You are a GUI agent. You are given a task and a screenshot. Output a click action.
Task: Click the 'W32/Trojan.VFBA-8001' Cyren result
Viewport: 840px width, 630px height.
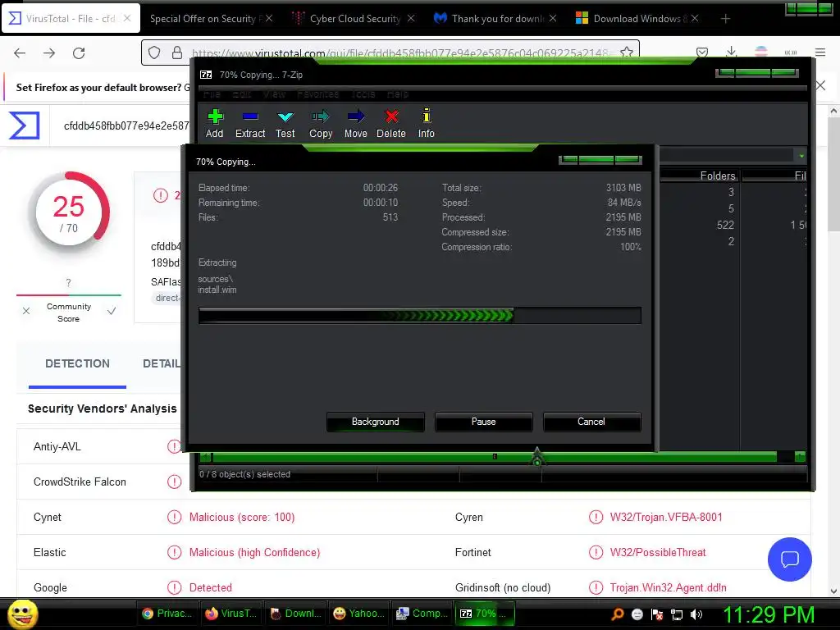coord(666,517)
